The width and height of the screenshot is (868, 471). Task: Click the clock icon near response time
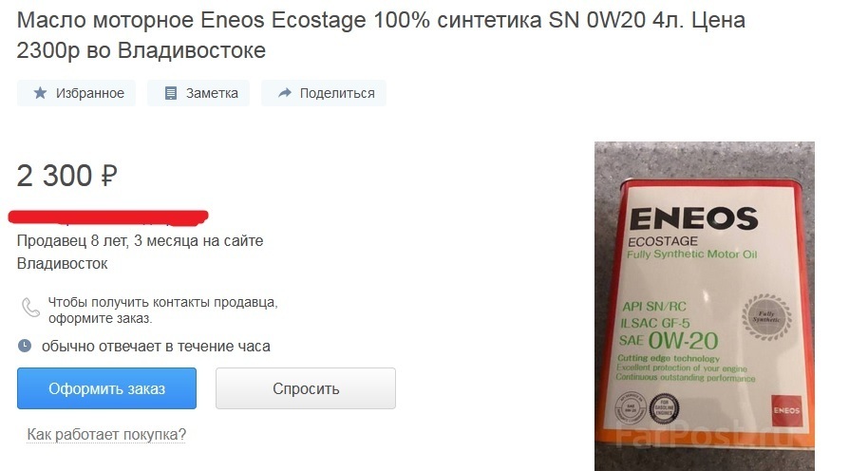(25, 346)
